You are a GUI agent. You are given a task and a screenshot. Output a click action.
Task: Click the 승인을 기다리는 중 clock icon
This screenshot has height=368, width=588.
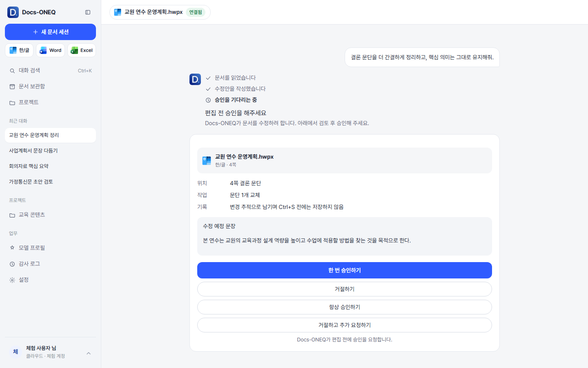tap(208, 100)
